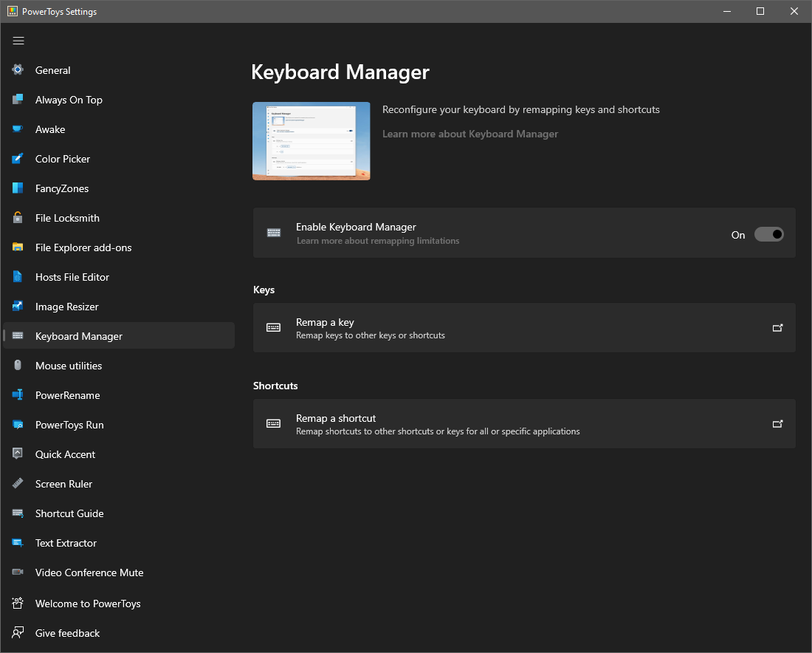Open the Welcome to PowerToys page
Viewport: 812px width, 653px height.
tap(119, 604)
